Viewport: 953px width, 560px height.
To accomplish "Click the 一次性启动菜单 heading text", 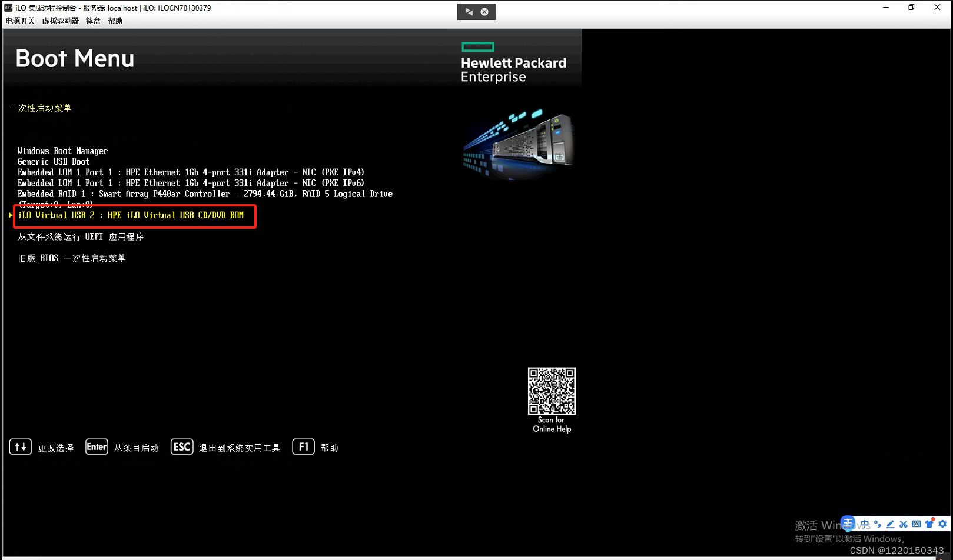I will 40,108.
